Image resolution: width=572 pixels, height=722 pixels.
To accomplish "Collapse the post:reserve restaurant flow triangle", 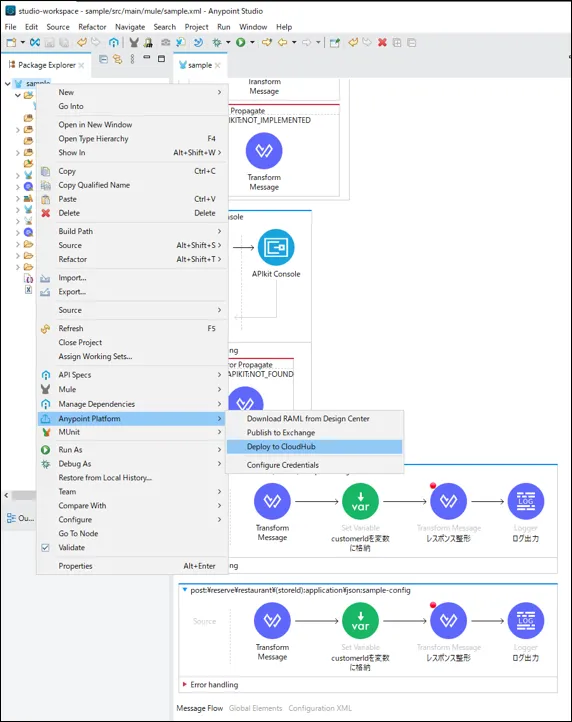I will [185, 590].
